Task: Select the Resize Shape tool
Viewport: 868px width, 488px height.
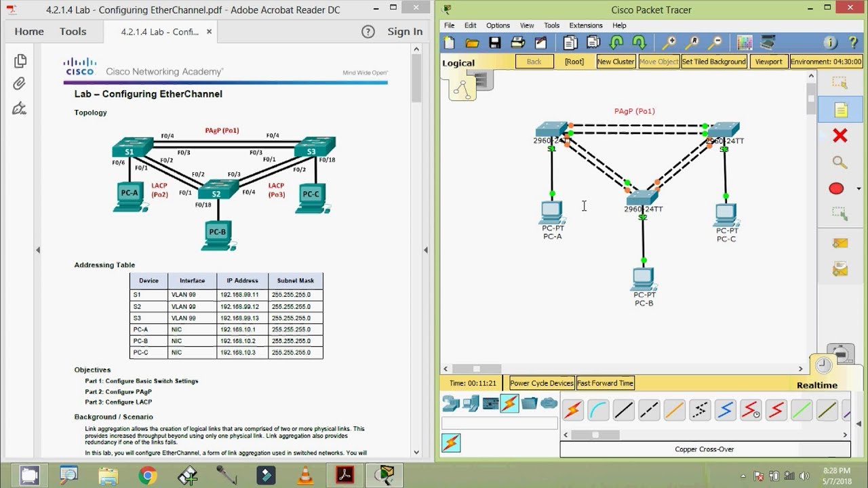Action: point(840,214)
